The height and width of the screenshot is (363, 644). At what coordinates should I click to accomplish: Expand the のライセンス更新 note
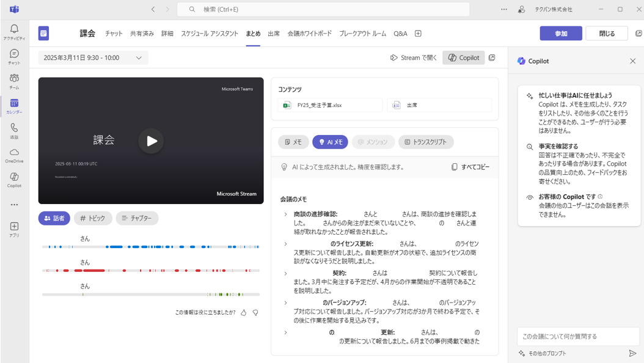click(x=285, y=244)
